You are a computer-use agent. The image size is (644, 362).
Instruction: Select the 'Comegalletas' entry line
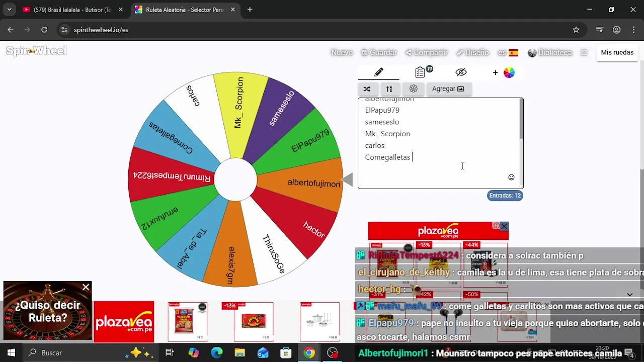(x=387, y=157)
